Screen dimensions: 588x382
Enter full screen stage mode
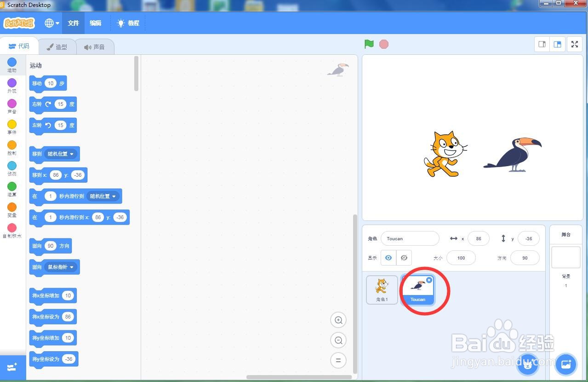tap(575, 44)
